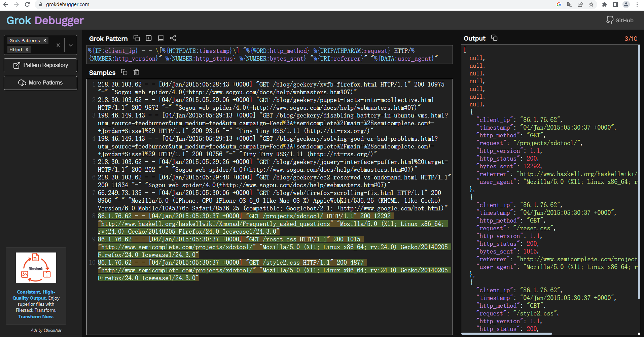Open the browser extensions puzzle icon
This screenshot has height=337, width=644.
click(x=605, y=4)
